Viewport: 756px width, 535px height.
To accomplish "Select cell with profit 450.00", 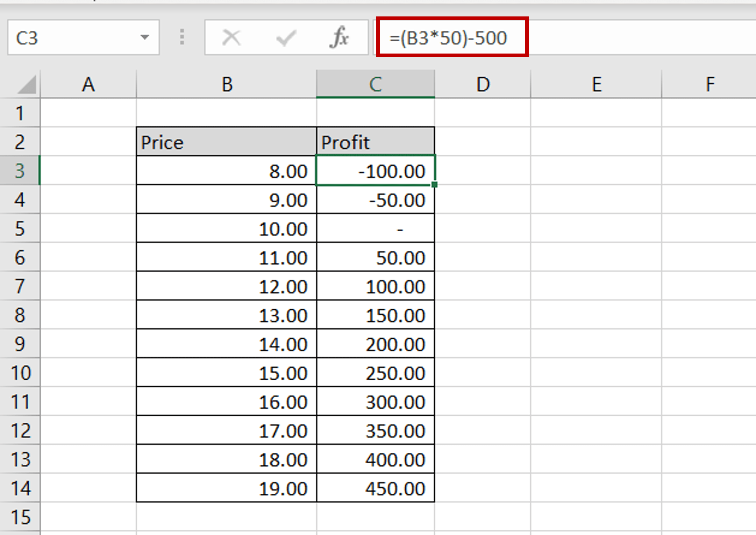I will coord(376,488).
